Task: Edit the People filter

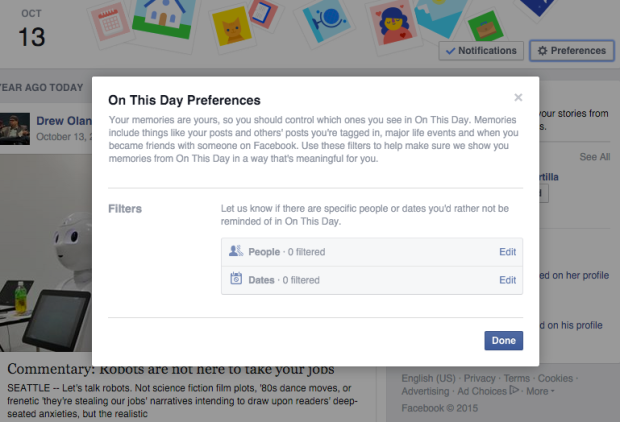Action: coord(507,252)
